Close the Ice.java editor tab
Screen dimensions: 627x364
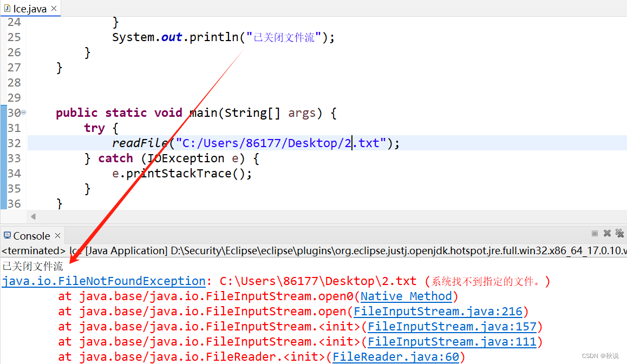pyautogui.click(x=54, y=8)
